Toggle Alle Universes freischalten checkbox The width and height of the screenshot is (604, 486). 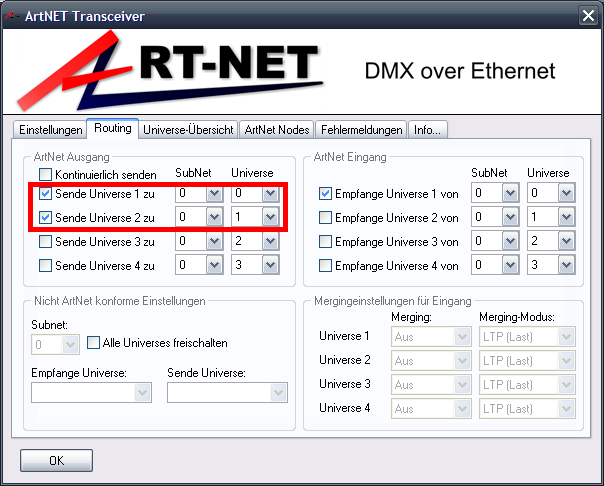point(93,343)
